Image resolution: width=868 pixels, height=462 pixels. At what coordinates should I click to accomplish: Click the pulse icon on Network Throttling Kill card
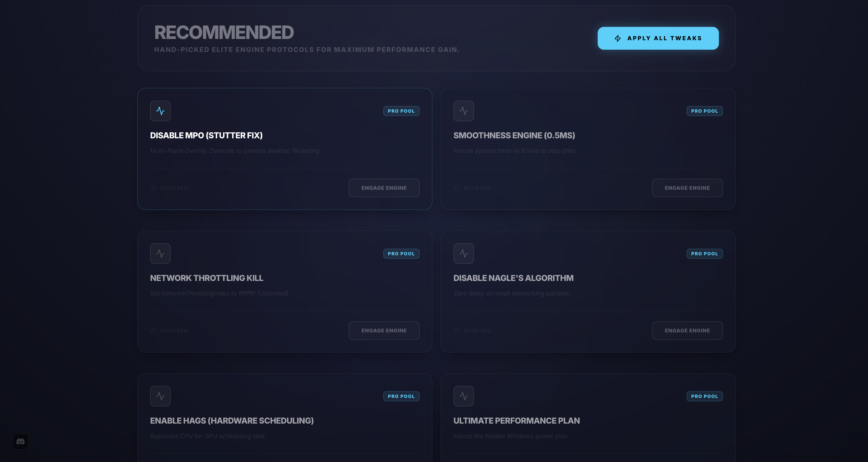pyautogui.click(x=160, y=254)
